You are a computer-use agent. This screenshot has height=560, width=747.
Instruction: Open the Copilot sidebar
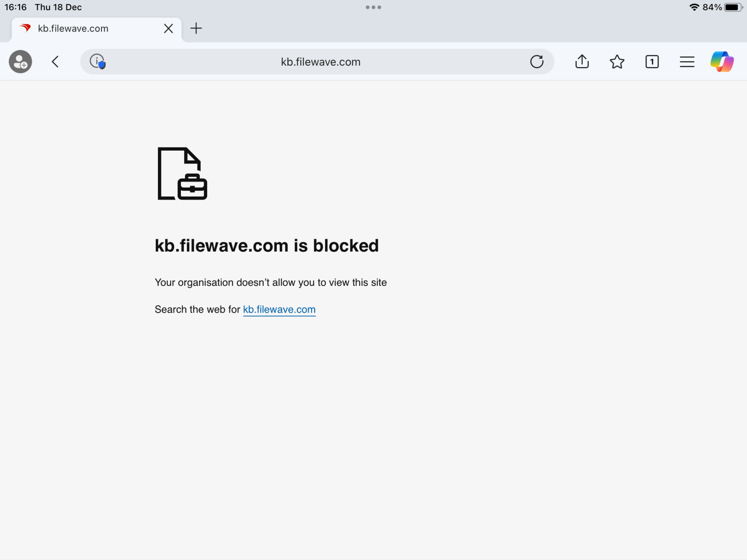[x=721, y=62]
